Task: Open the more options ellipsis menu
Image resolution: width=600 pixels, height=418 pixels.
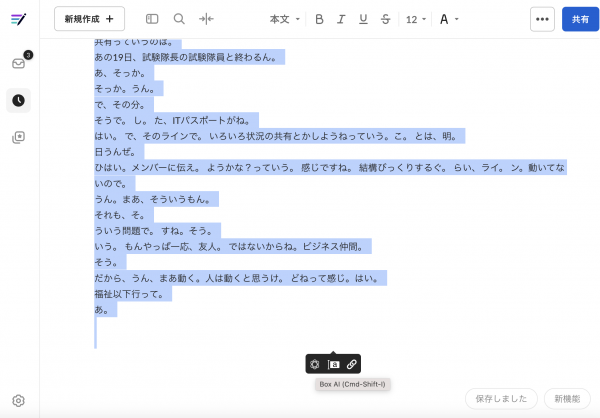Action: tap(542, 19)
